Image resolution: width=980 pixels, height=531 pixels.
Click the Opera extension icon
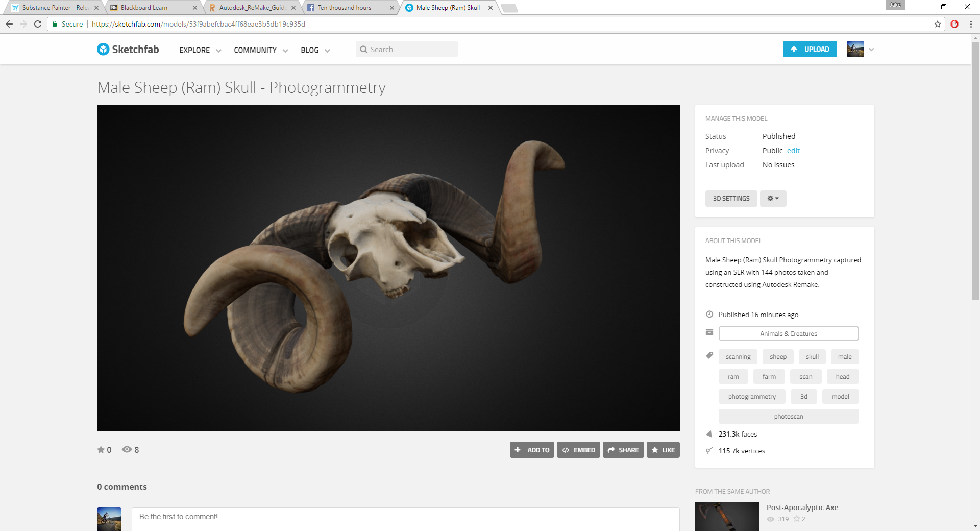(954, 24)
